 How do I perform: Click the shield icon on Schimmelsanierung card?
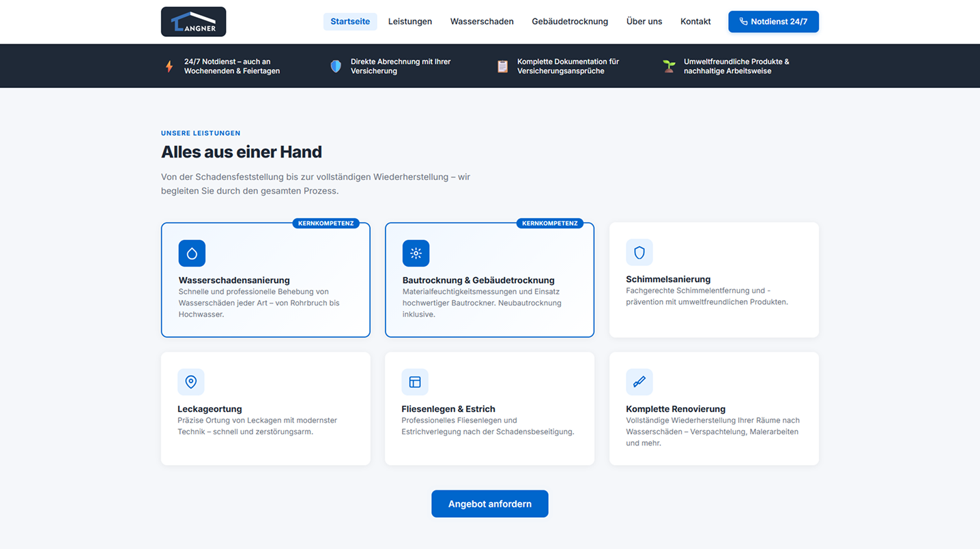pyautogui.click(x=639, y=252)
